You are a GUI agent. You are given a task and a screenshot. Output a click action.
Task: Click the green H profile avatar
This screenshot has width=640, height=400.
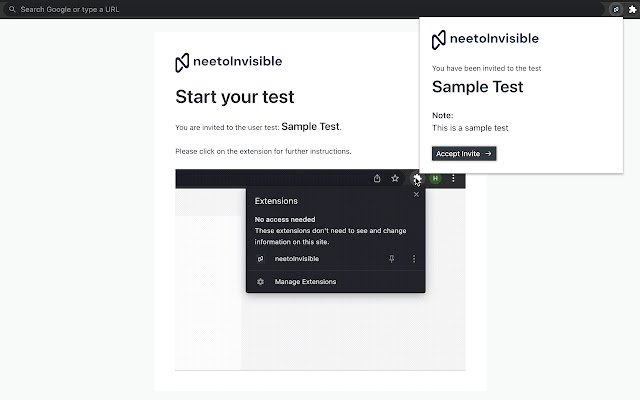436,178
